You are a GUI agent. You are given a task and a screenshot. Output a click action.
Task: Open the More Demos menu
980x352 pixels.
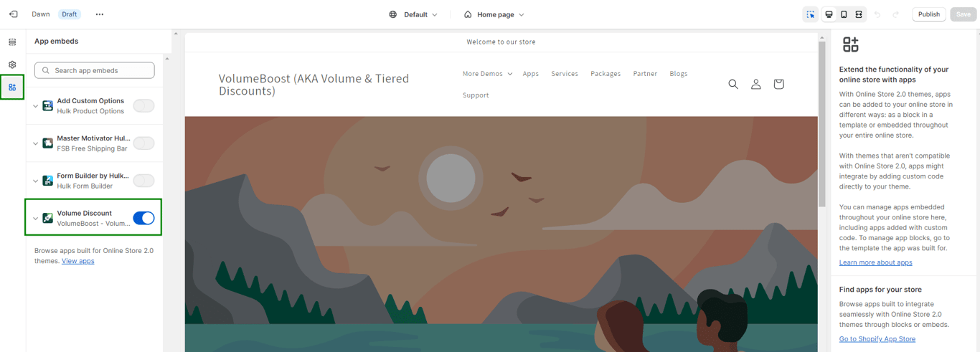[487, 74]
